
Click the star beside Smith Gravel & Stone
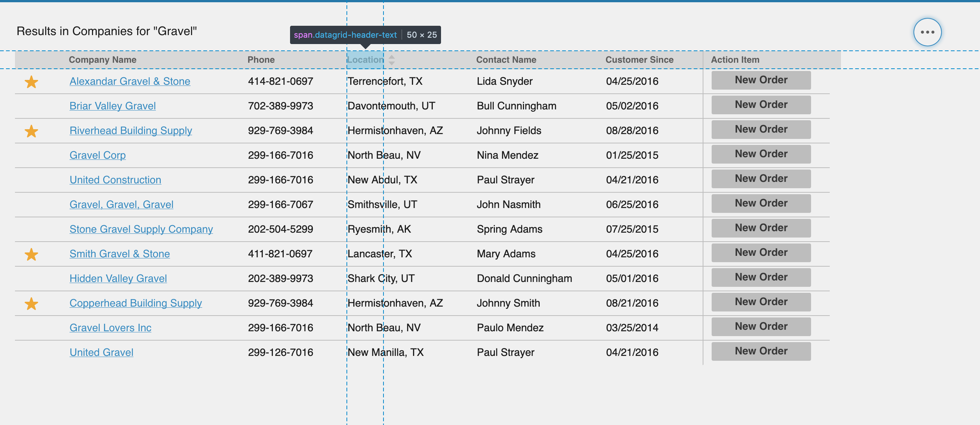tap(31, 254)
